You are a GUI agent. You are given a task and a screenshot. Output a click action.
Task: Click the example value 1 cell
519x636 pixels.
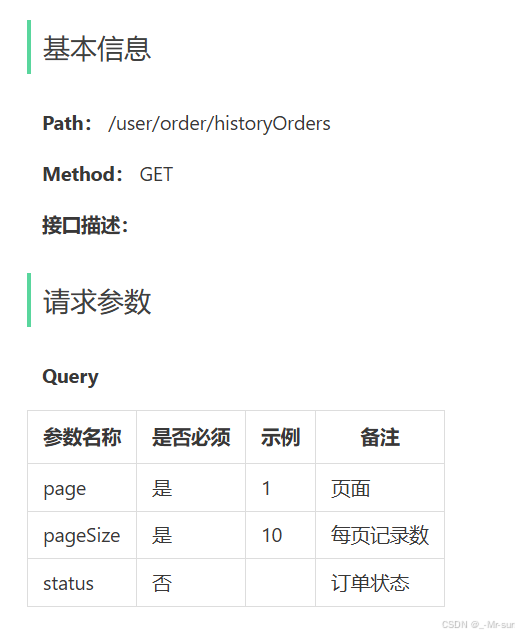pos(281,488)
